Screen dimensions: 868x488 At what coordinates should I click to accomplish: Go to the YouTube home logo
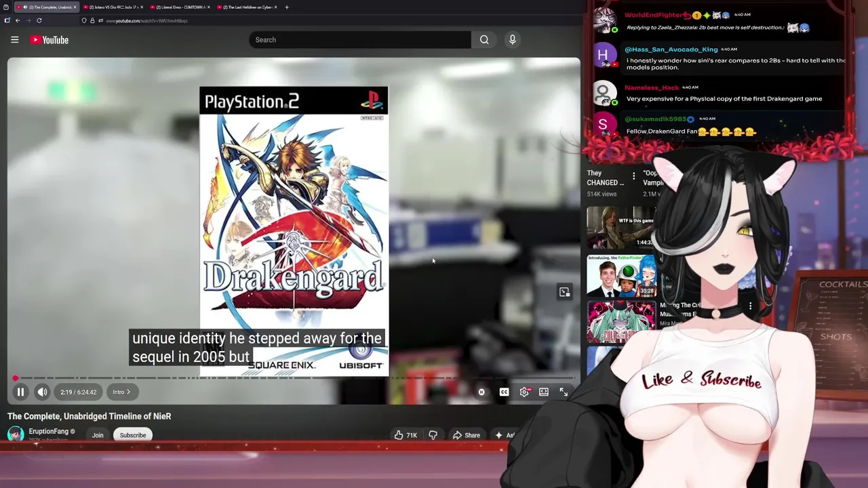click(49, 40)
